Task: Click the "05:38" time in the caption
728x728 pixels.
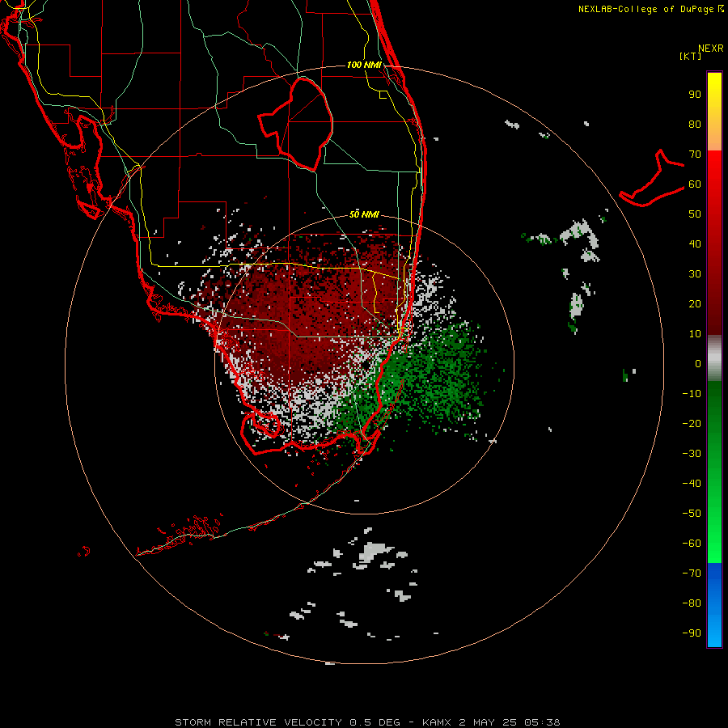Action: [542, 722]
